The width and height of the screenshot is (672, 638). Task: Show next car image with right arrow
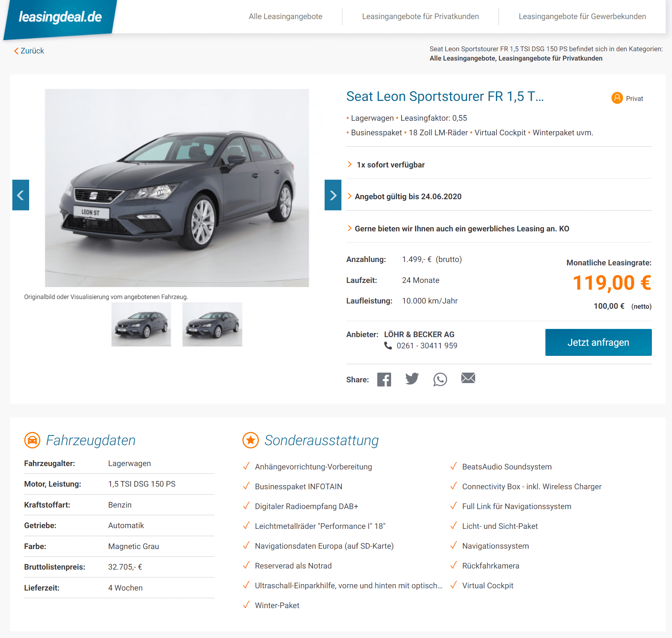333,195
